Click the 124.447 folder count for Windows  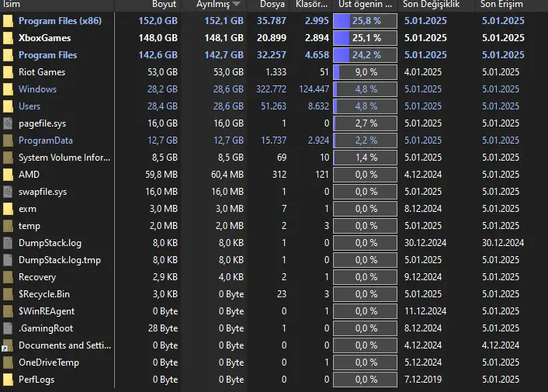(314, 89)
